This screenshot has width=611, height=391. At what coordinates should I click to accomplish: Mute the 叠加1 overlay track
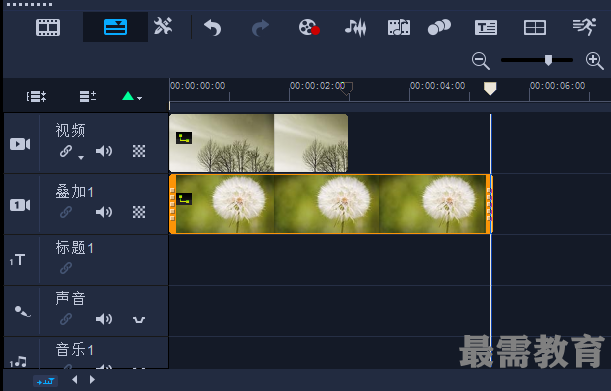coord(104,212)
